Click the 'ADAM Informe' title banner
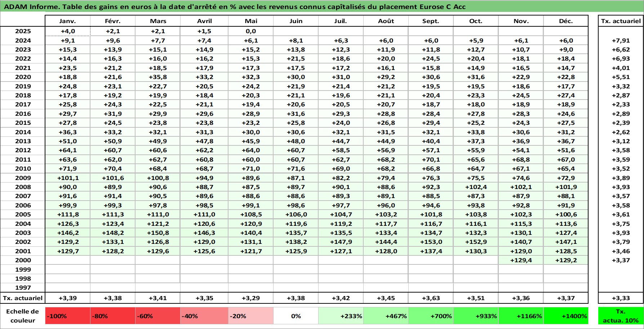The height and width of the screenshot is (329, 644). pos(322,6)
